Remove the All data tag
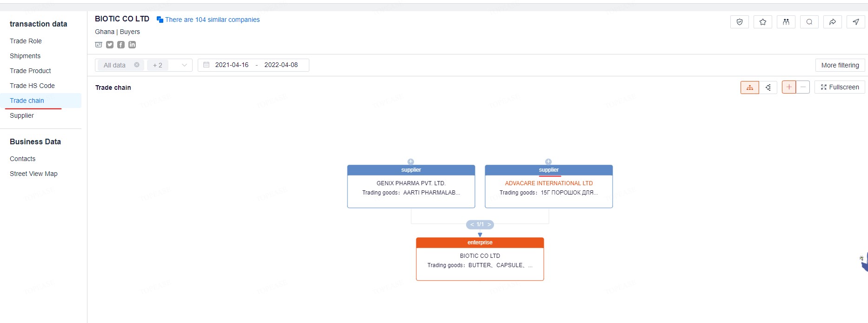Viewport: 868px width, 323px height. tap(137, 65)
